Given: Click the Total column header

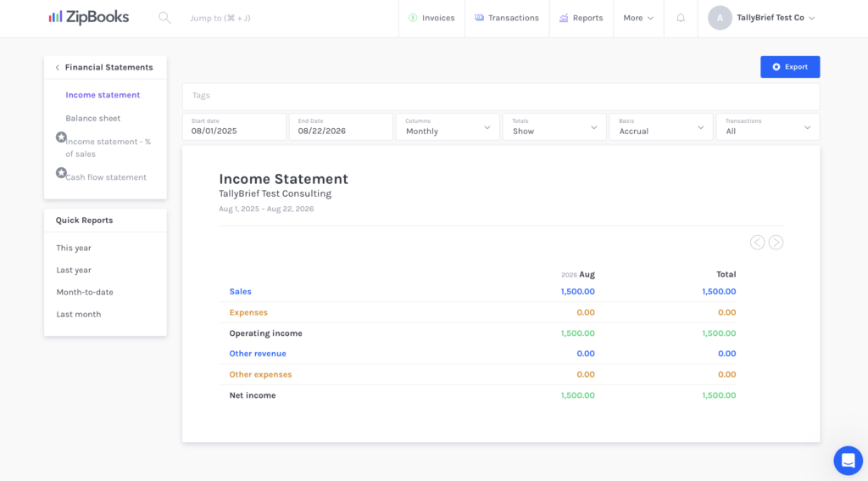Looking at the screenshot, I should point(726,274).
